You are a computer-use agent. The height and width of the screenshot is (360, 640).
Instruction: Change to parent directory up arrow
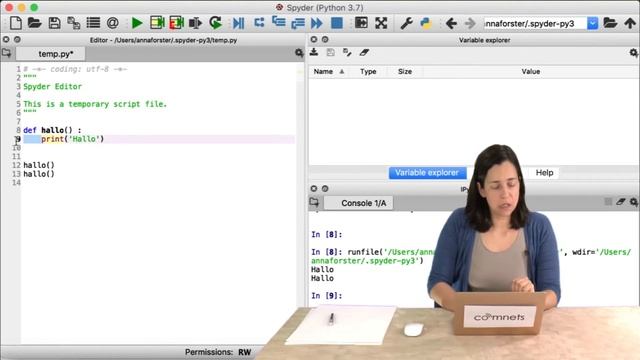pyautogui.click(x=630, y=23)
